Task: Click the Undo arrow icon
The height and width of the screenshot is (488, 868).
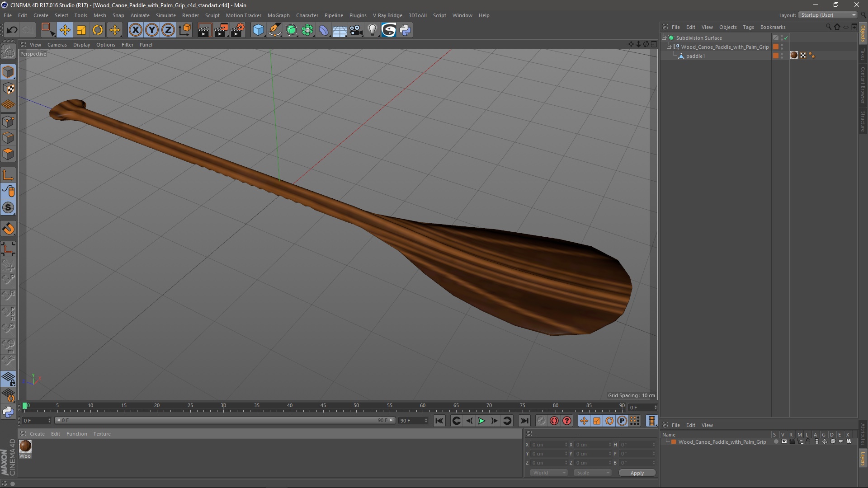Action: click(12, 30)
